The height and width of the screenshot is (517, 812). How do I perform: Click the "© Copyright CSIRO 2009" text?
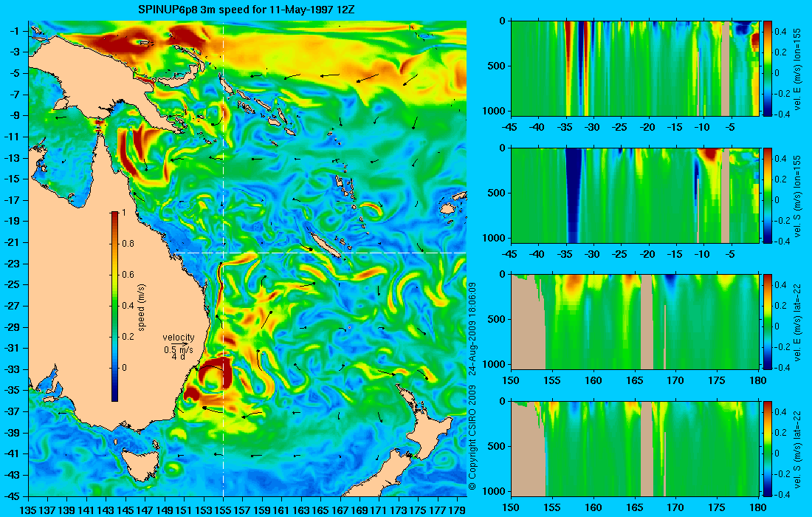click(x=472, y=439)
